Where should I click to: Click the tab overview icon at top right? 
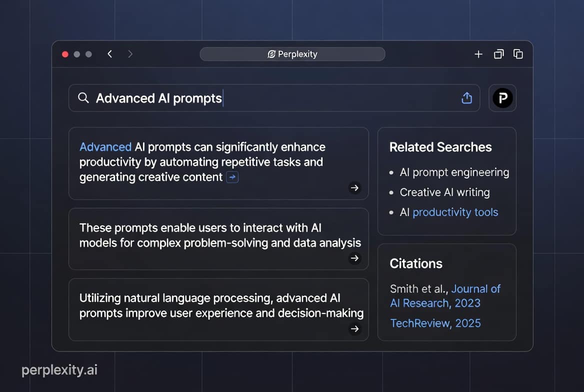[518, 54]
